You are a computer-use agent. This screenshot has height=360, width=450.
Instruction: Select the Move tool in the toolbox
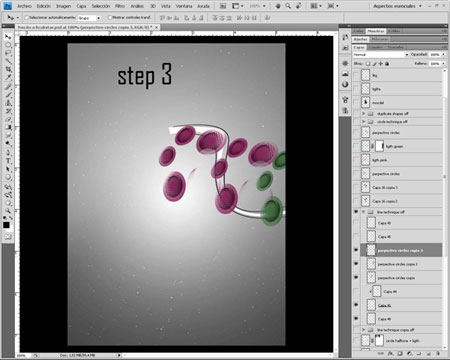(x=8, y=37)
